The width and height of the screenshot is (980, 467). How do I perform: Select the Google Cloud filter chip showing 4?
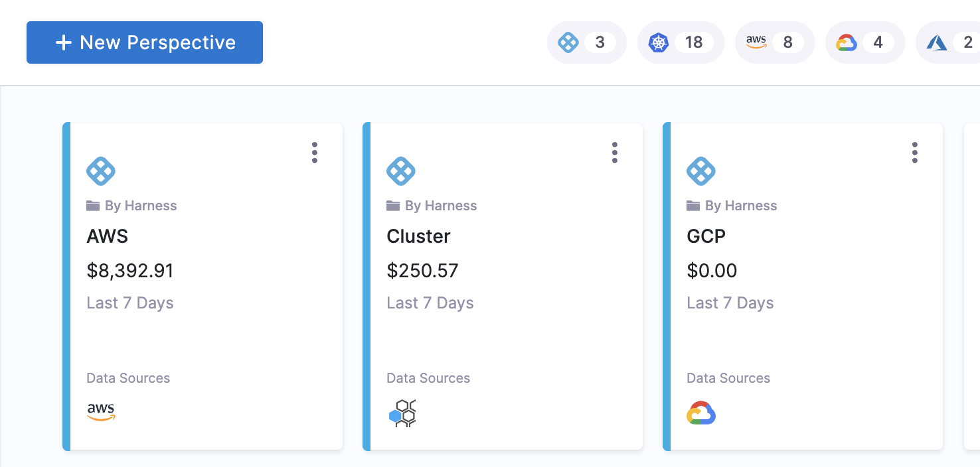(x=864, y=42)
